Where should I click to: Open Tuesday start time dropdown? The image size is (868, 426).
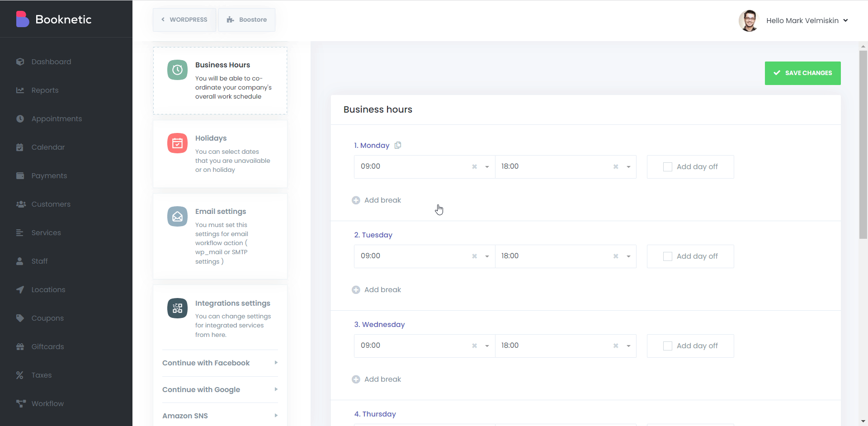[x=487, y=256]
